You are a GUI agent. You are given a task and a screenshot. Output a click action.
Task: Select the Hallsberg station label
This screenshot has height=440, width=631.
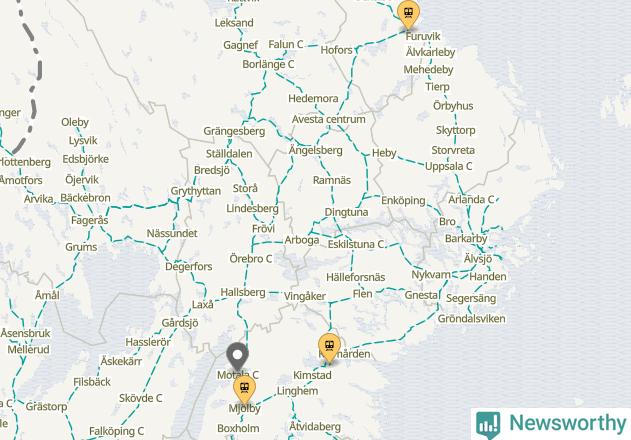[x=243, y=292]
